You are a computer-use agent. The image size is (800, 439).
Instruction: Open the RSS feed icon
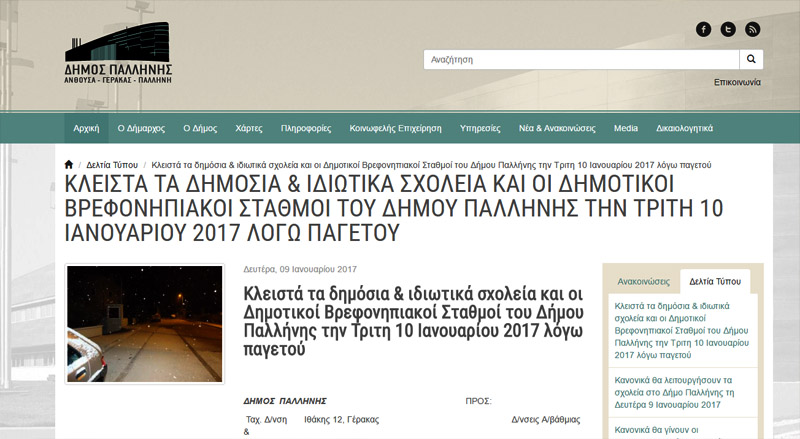pos(753,29)
